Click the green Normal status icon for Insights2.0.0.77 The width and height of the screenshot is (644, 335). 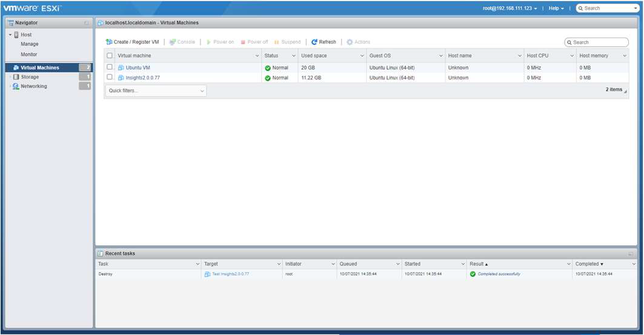[268, 78]
